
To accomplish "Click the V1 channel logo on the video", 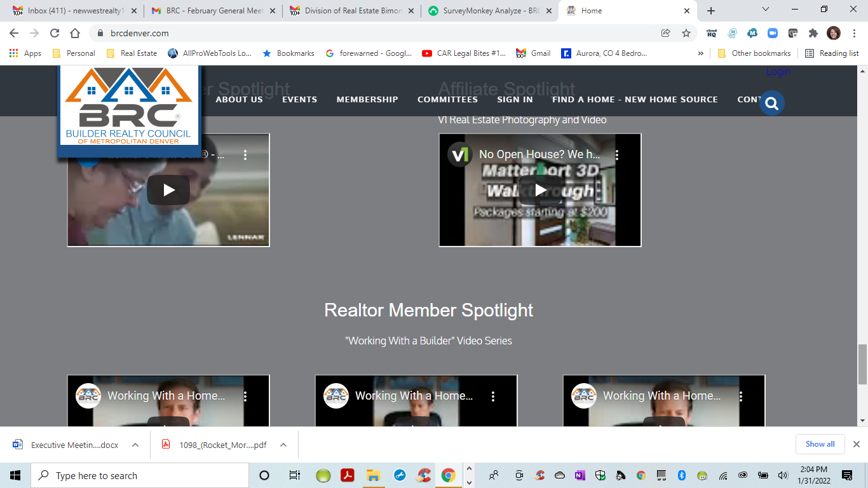I will pos(459,154).
